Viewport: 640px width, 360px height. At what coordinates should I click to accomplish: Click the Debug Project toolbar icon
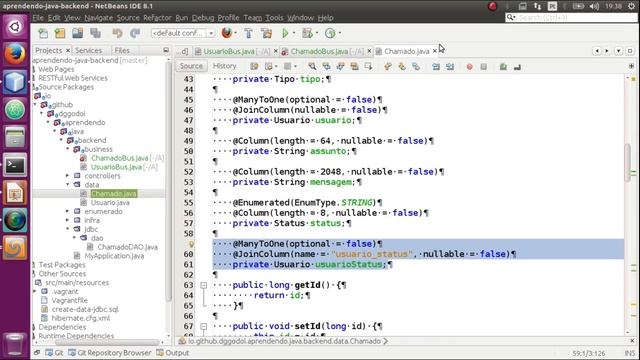tap(307, 33)
